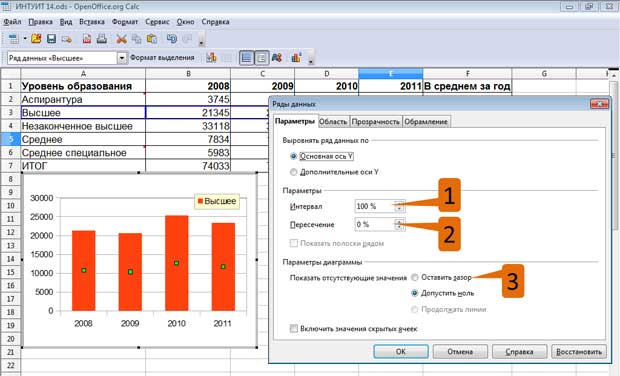
Task: Send the document by e-mail
Action: click(66, 39)
